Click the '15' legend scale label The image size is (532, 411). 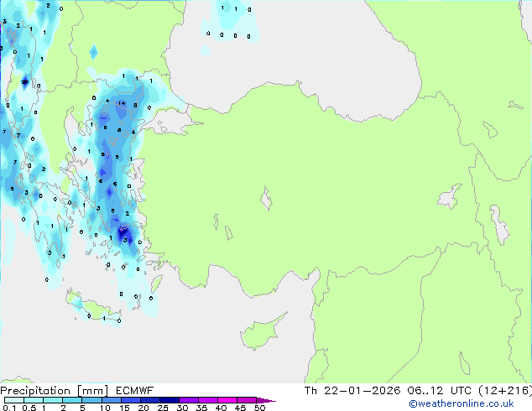[124, 408]
